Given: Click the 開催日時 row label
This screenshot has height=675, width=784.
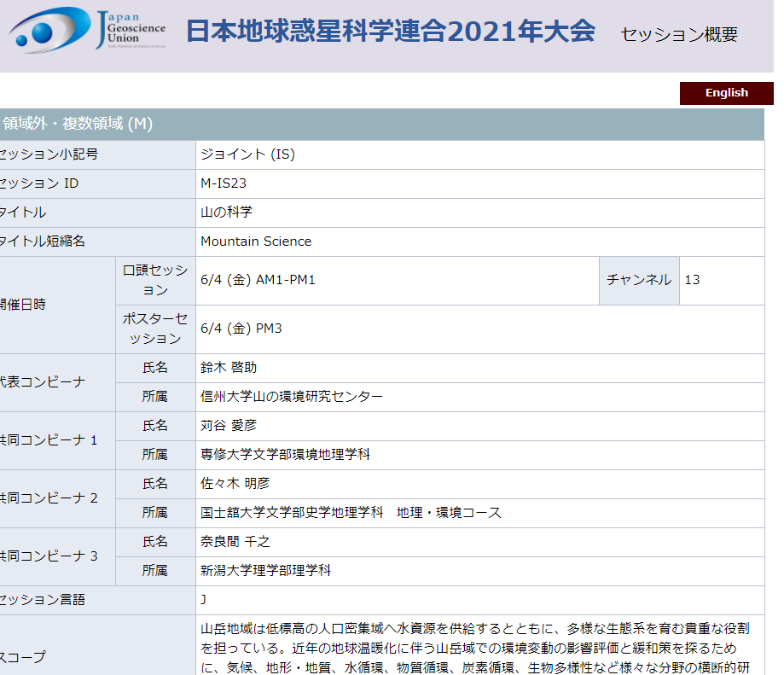Looking at the screenshot, I should [57, 305].
